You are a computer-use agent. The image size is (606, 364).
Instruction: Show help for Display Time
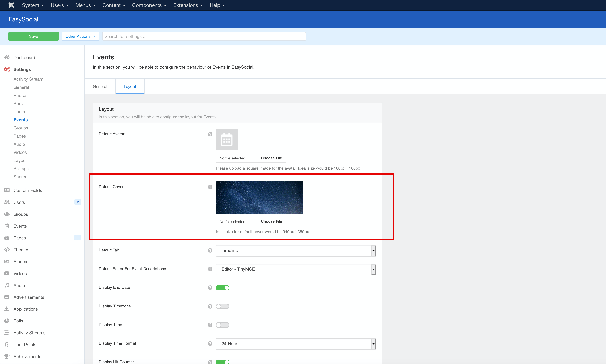coord(210,325)
